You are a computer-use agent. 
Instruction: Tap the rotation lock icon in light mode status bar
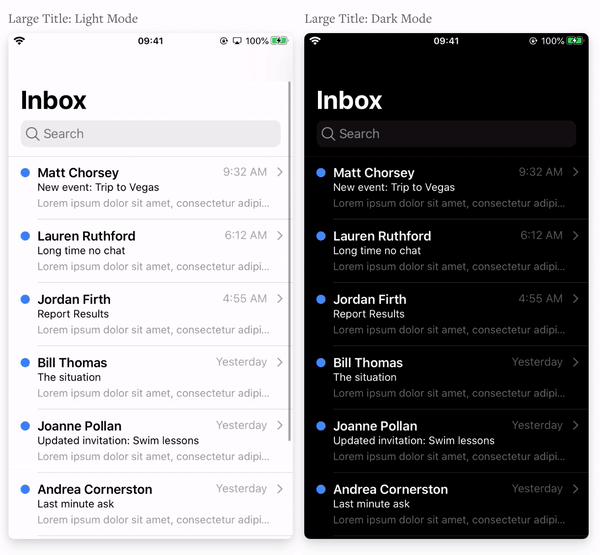(224, 41)
